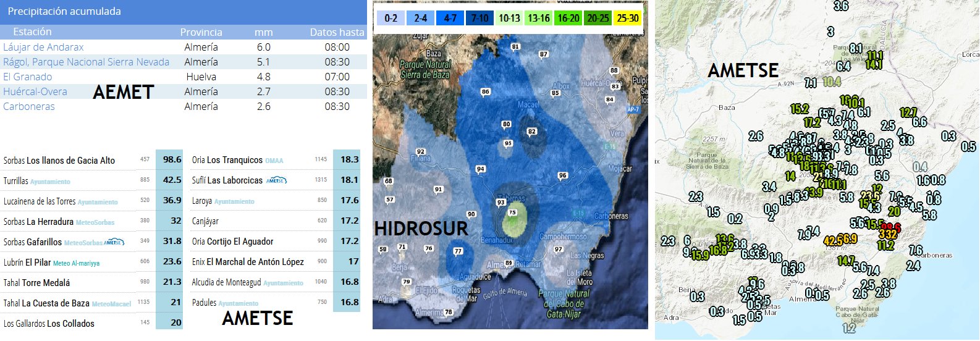Open the Láujar de Andarax station link
Image resolution: width=980 pixels, height=341 pixels.
pos(43,47)
